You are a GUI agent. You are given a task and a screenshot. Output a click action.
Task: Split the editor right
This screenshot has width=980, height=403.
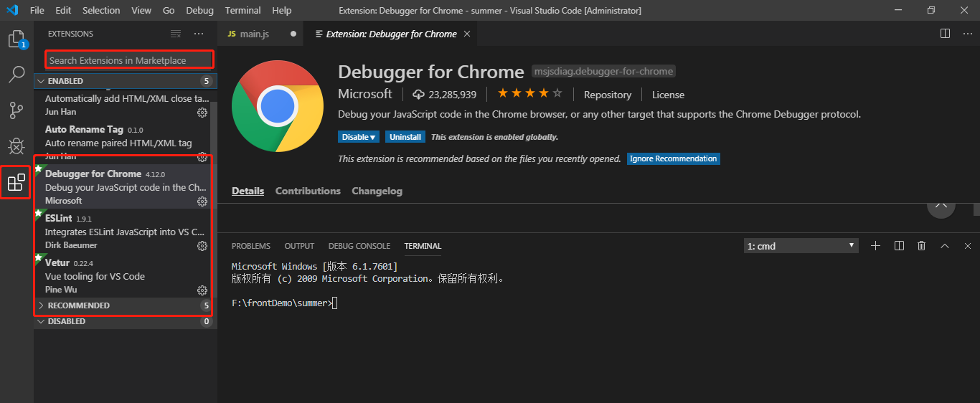tap(946, 34)
